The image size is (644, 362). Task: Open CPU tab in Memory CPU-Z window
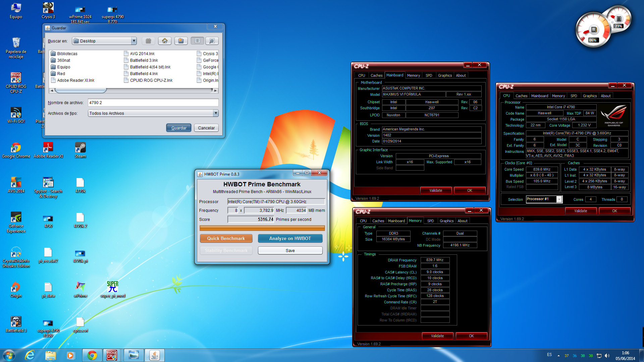pyautogui.click(x=363, y=221)
